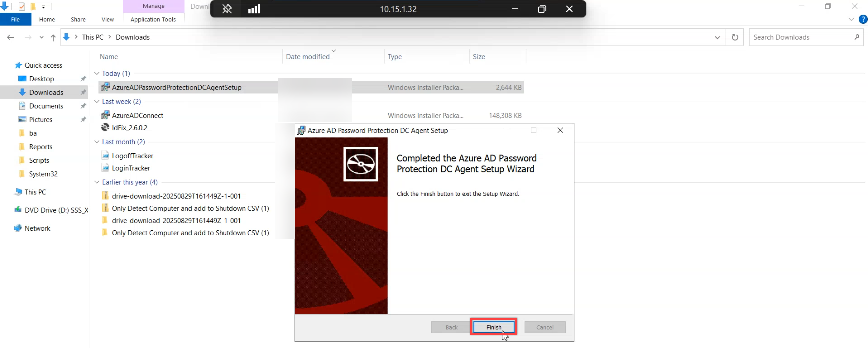Select the AzureADConnect installer file
Image resolution: width=868 pixels, height=348 pixels.
[137, 115]
